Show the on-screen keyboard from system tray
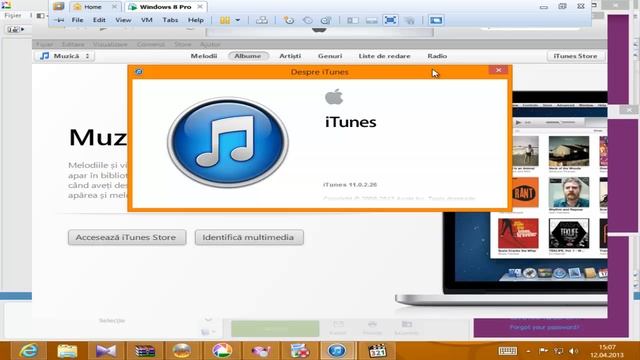This screenshot has width=640, height=360. 507,351
